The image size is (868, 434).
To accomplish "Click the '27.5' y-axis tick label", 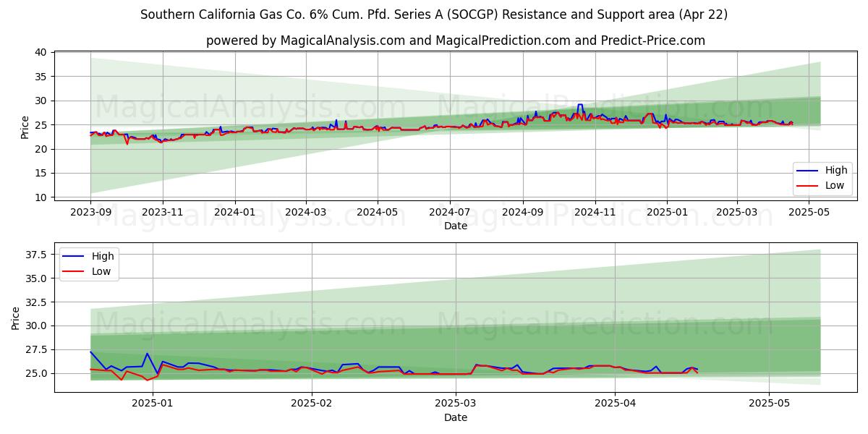I will click(37, 349).
